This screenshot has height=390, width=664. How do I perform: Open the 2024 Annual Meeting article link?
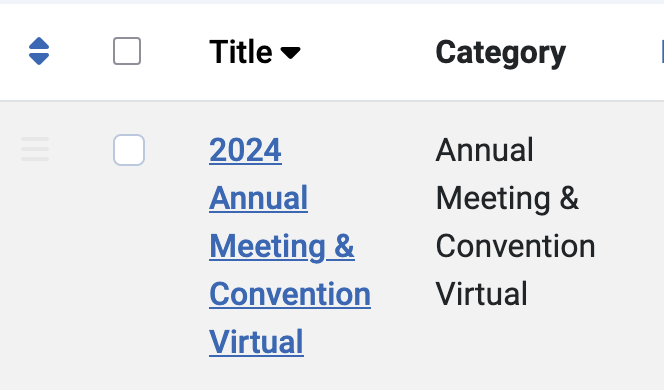(290, 246)
